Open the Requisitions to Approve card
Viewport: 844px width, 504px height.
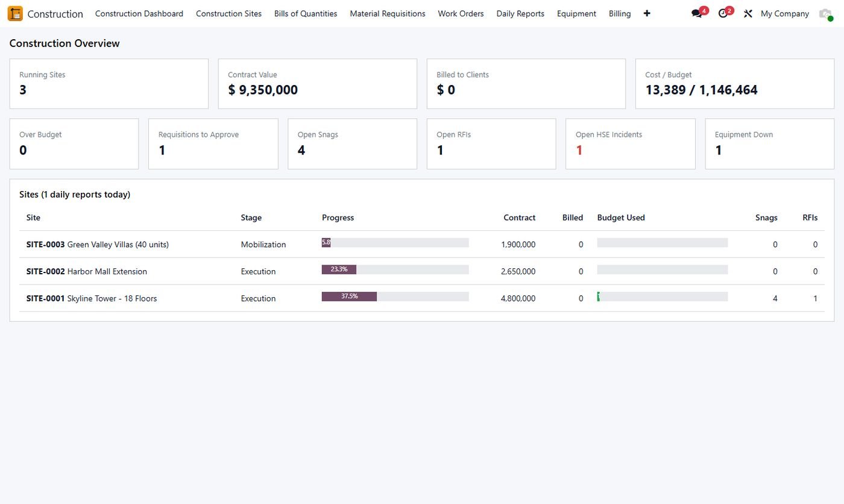(213, 143)
